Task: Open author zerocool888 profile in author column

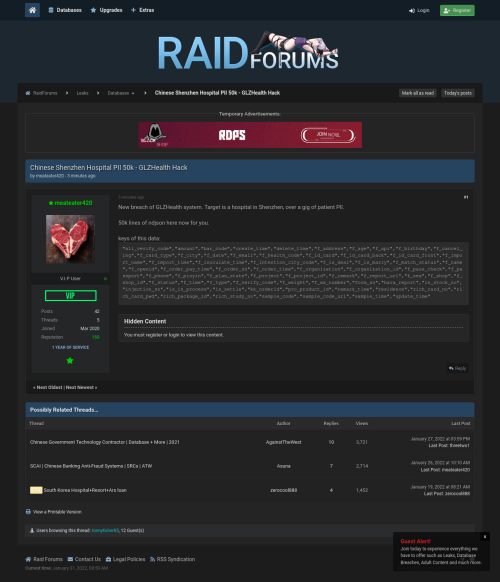Action: click(283, 490)
